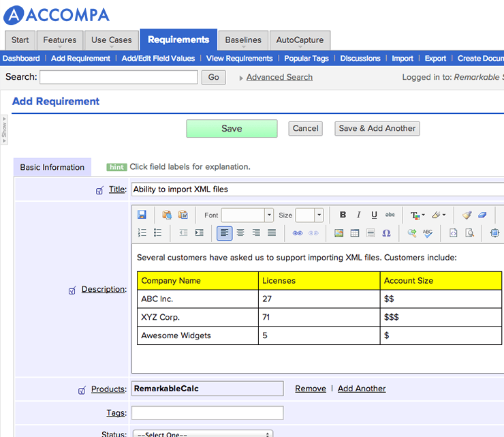Insert a table using the table icon
This screenshot has width=504, height=437.
[x=355, y=233]
